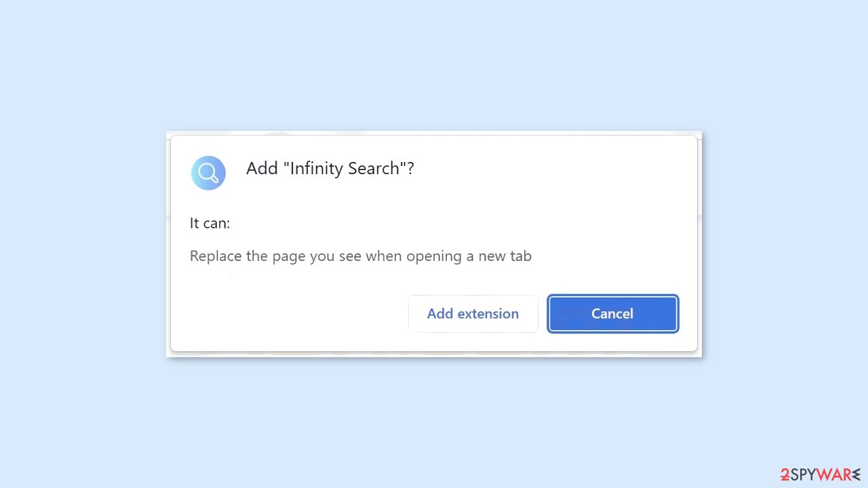The width and height of the screenshot is (868, 488).
Task: Click the word "Add" on the white button
Action: coord(439,314)
